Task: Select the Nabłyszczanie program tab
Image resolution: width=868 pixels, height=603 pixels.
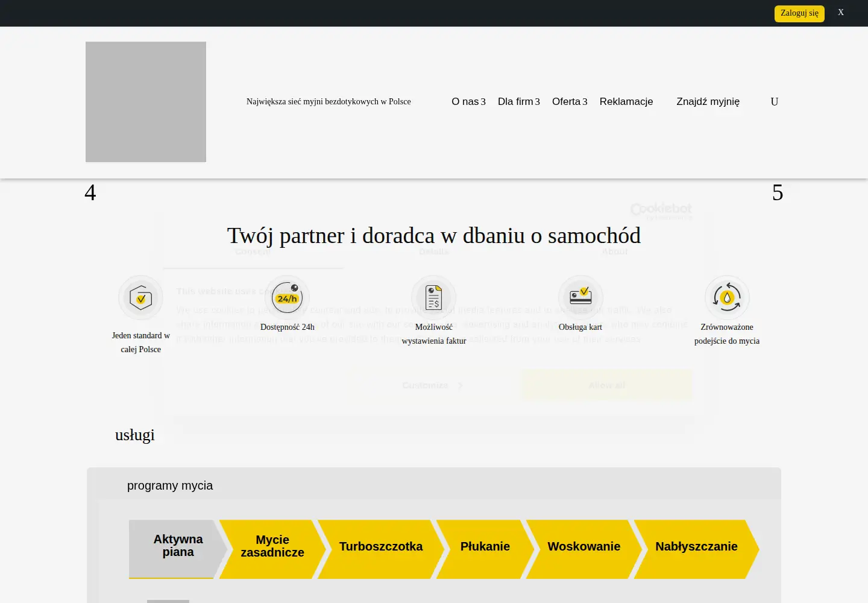Action: click(x=696, y=549)
